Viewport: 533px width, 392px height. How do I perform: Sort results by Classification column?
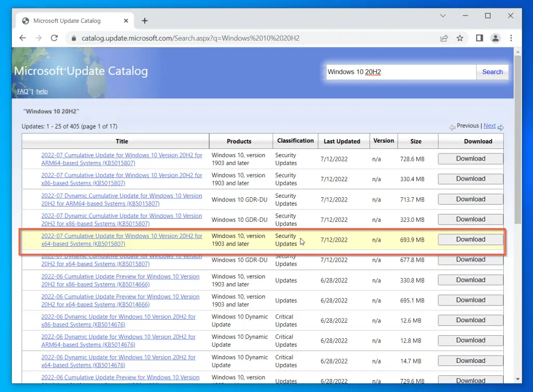pos(296,141)
